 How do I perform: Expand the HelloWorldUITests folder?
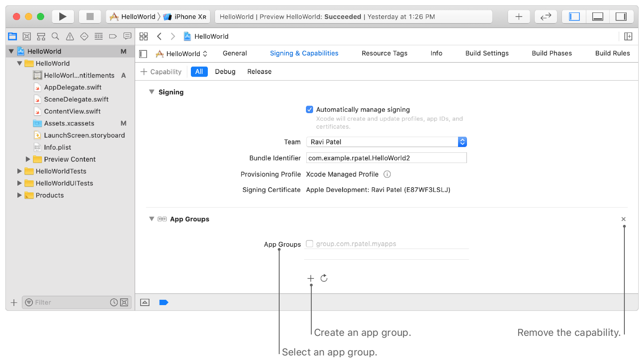coord(19,183)
